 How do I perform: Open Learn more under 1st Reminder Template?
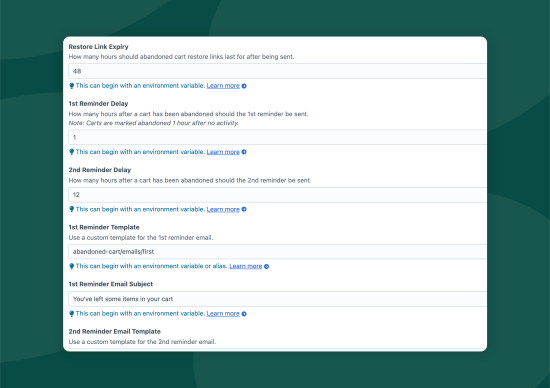246,266
